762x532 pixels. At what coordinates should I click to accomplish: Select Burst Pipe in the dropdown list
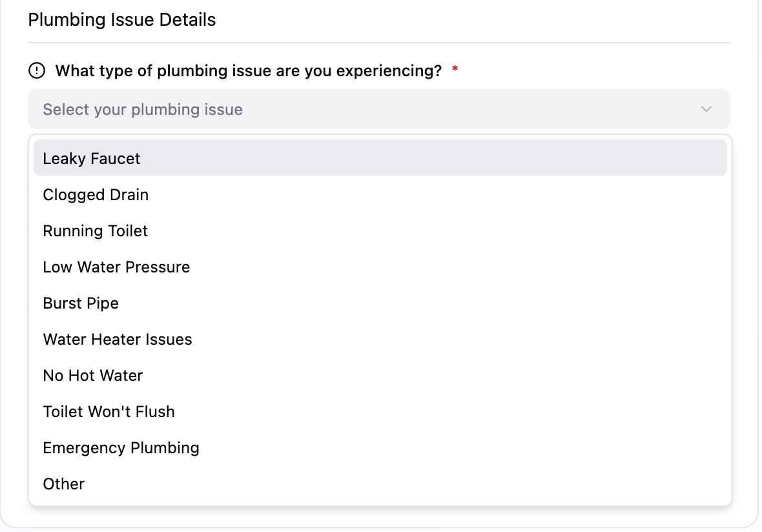point(81,303)
